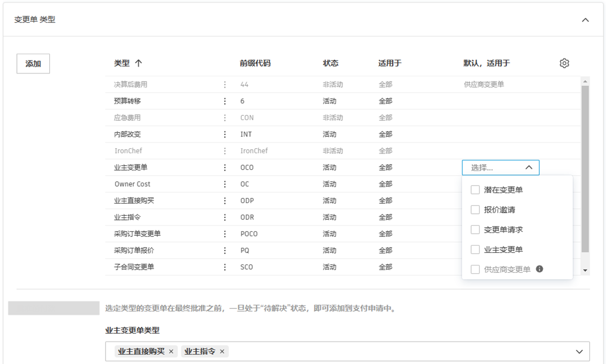Screen dimensions: 606x364
Task: Click inside the 业主变更单类型 input field
Action: pyautogui.click(x=359, y=351)
